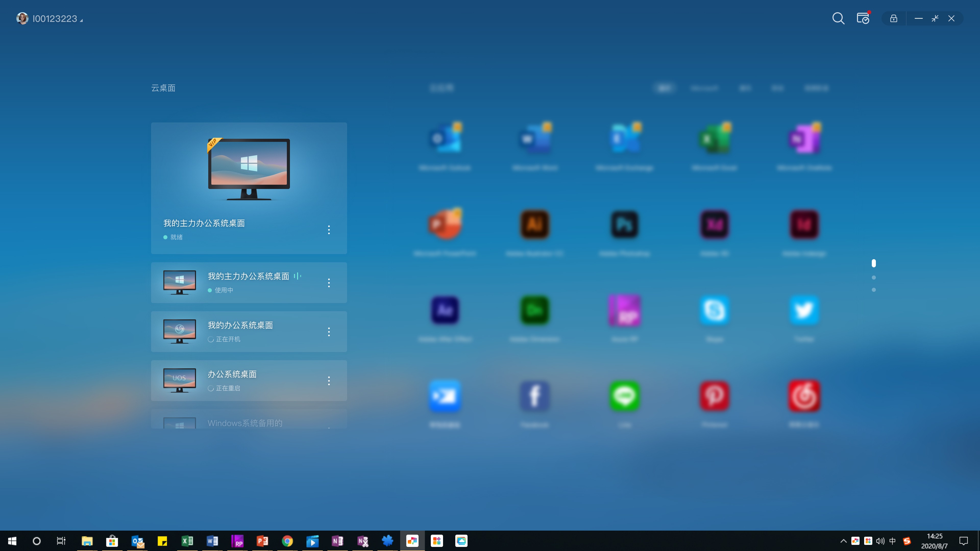
Task: Open the Pinterest app icon
Action: (715, 396)
